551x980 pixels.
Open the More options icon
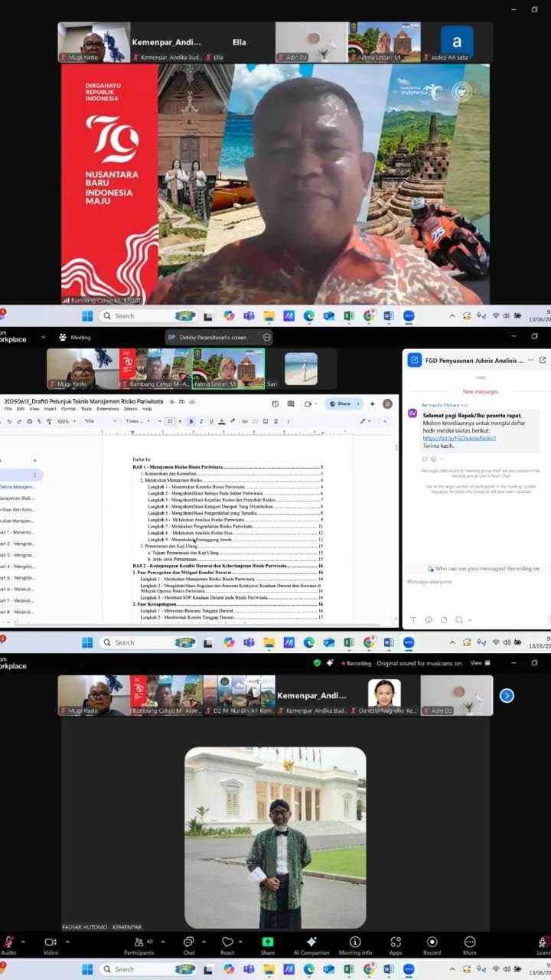tap(470, 943)
